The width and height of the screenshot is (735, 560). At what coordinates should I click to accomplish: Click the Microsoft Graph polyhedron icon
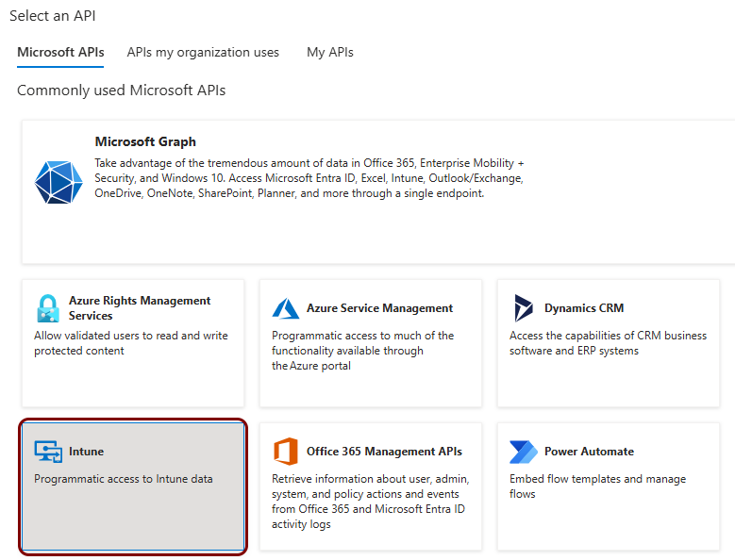(x=58, y=182)
